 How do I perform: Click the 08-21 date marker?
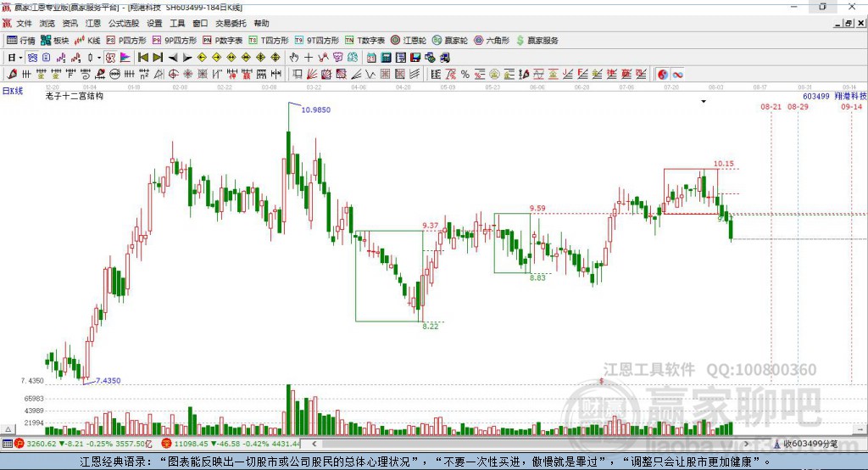pos(771,107)
